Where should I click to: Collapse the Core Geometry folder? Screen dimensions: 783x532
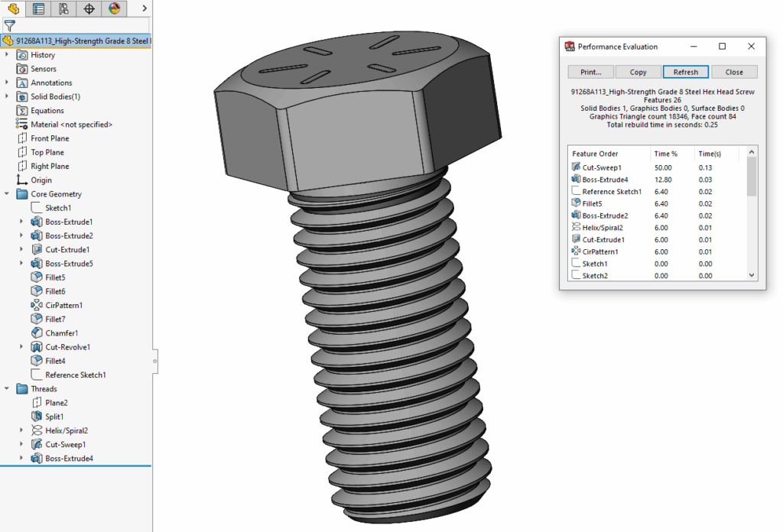[x=8, y=194]
